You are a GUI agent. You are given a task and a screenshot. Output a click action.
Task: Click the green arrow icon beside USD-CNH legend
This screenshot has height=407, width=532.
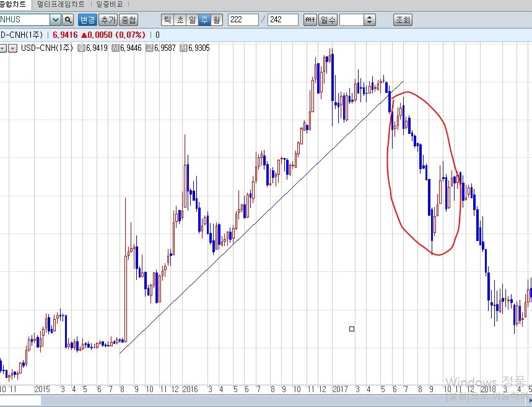[2, 48]
